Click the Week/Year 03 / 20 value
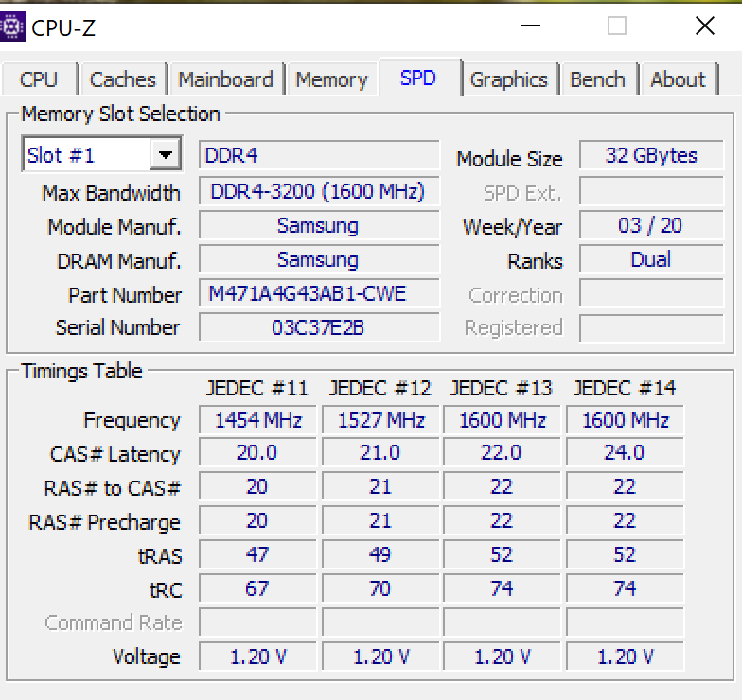 click(x=651, y=225)
